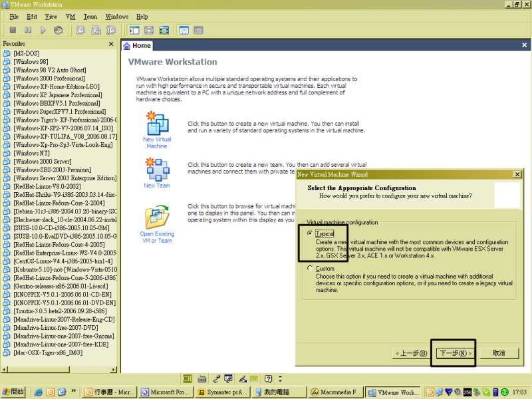Click the 下一步(N) next button
Viewport: 532px width, 399px height.
tap(456, 353)
